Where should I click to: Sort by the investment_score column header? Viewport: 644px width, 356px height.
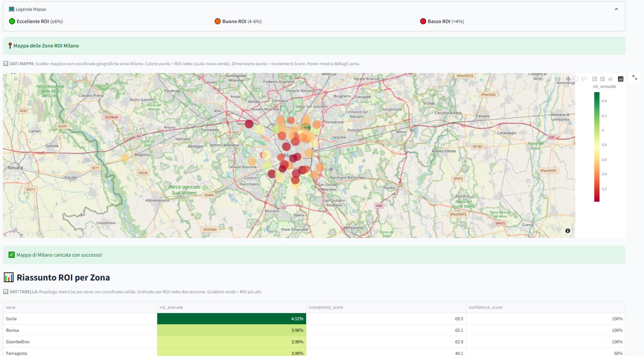326,307
